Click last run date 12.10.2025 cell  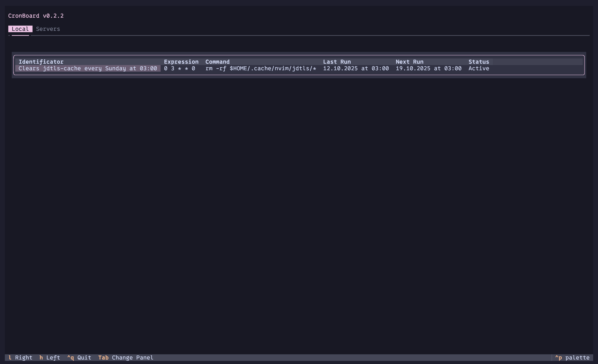(356, 69)
